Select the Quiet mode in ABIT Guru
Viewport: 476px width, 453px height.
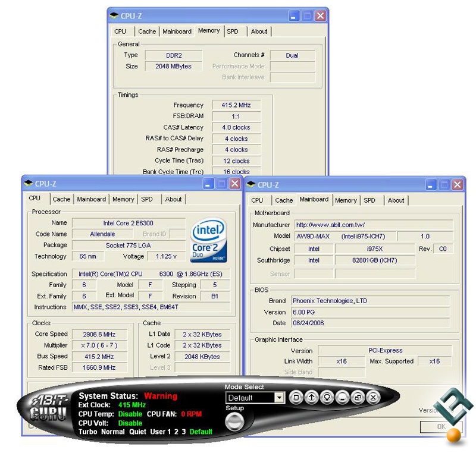138,432
